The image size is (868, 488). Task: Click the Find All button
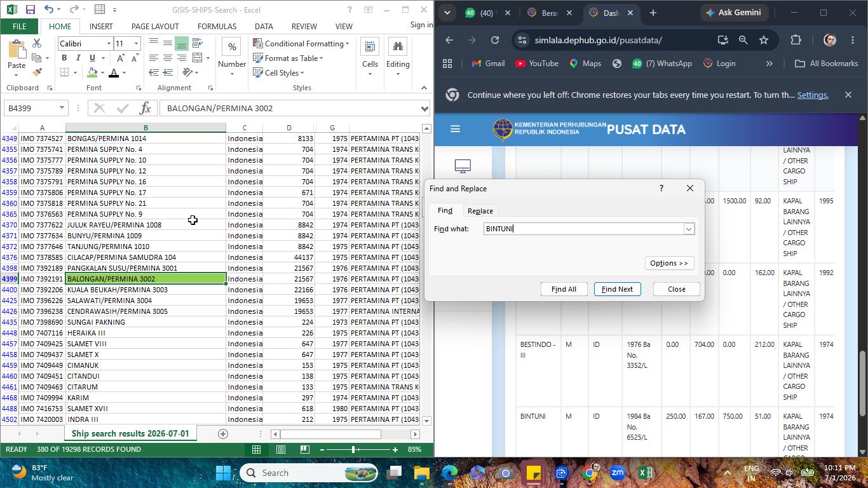tap(564, 289)
